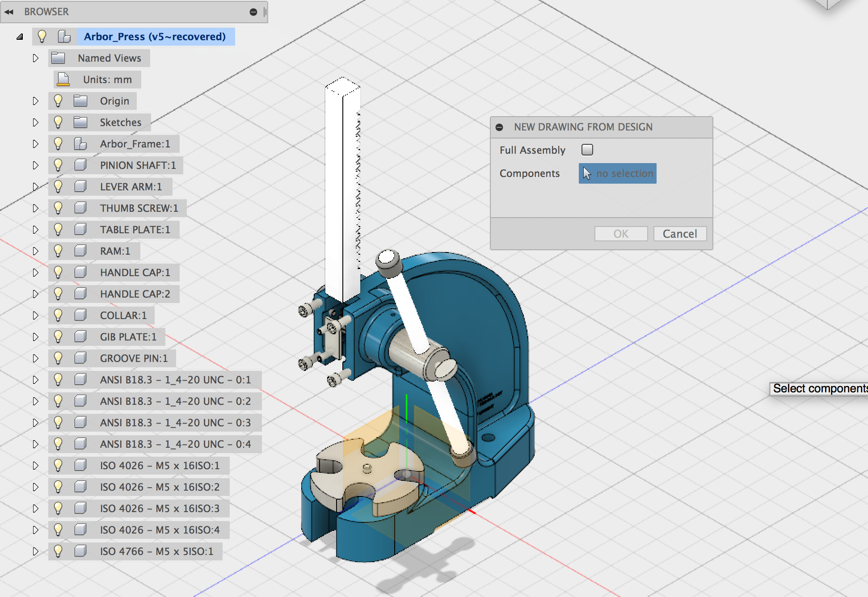Expand the Sketches folder node
This screenshot has width=868, height=597.
pos(35,122)
